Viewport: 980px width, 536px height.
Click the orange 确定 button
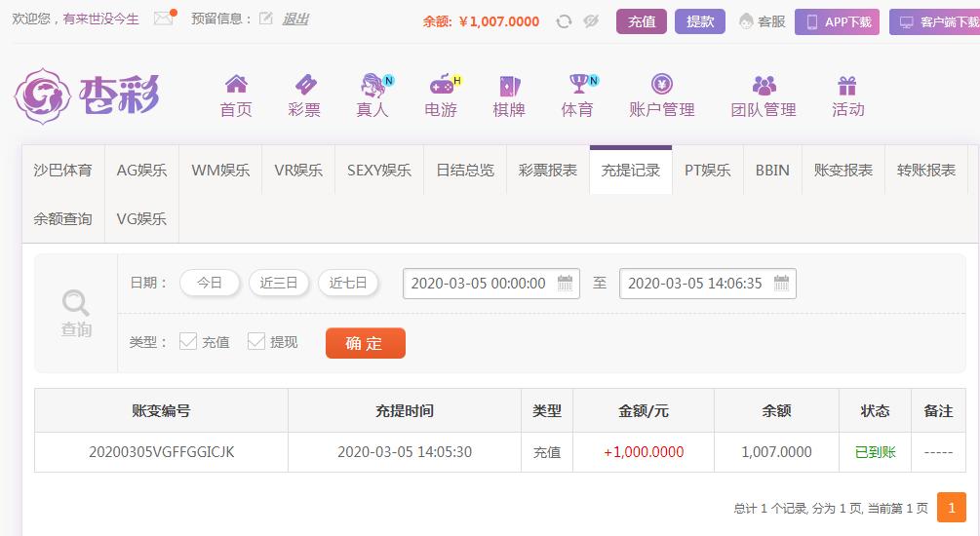tap(366, 343)
